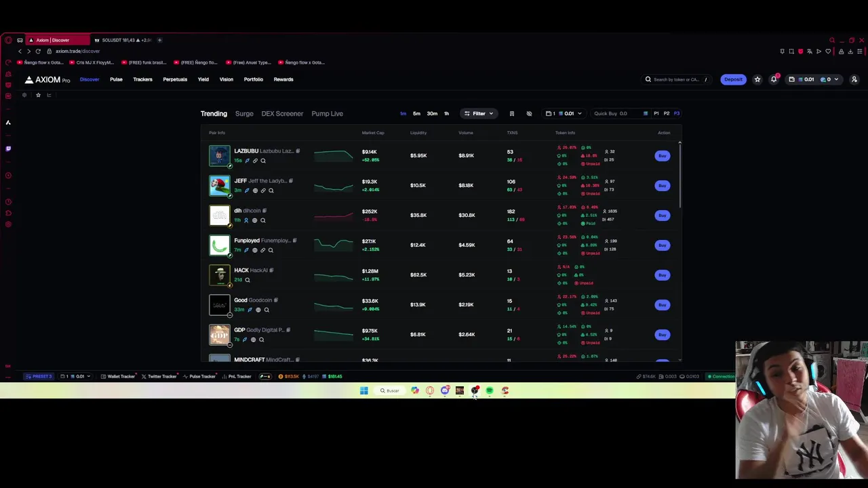Expand the header wallet balance dropdown
The image size is (868, 488).
click(813, 79)
